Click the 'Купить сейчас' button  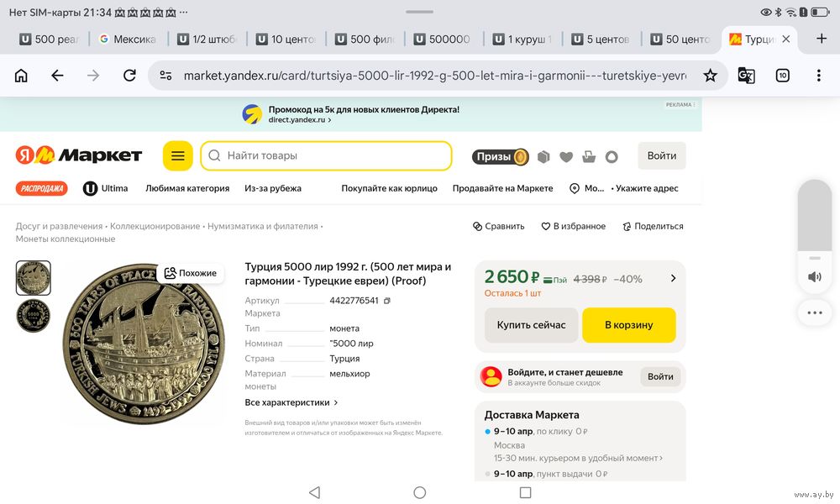(x=531, y=325)
